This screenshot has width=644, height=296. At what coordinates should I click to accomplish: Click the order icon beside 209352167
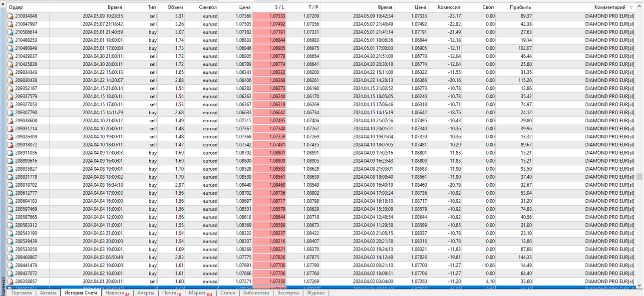pos(10,88)
